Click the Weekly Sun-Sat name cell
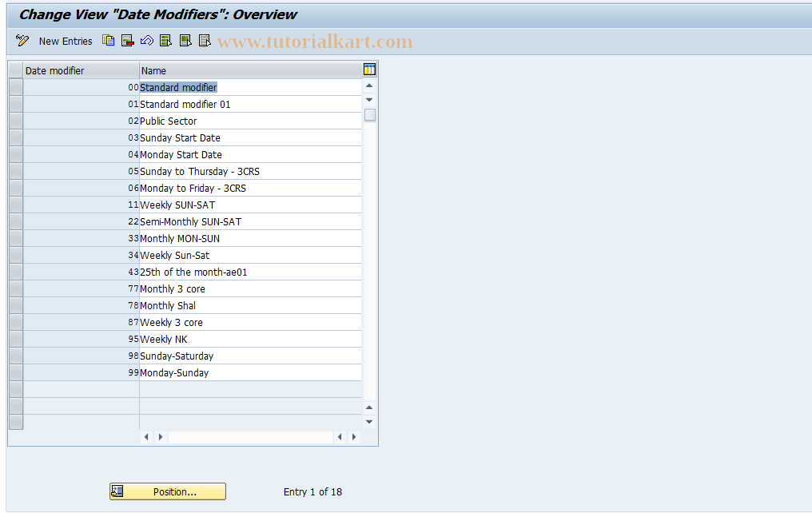Image resolution: width=812 pixels, height=513 pixels. click(251, 255)
